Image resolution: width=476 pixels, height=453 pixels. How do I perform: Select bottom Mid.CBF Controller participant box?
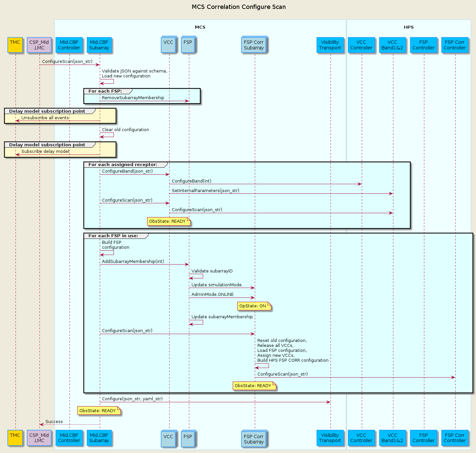coord(69,438)
